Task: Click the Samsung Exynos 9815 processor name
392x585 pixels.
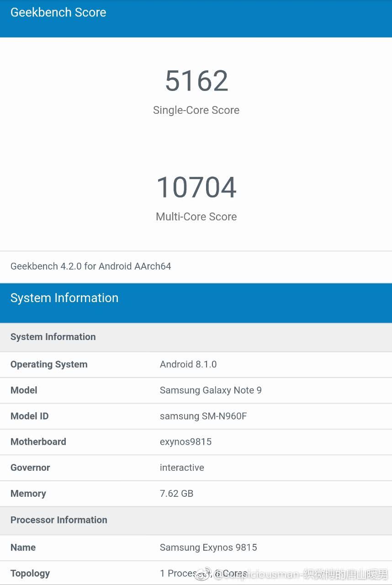Action: point(208,547)
